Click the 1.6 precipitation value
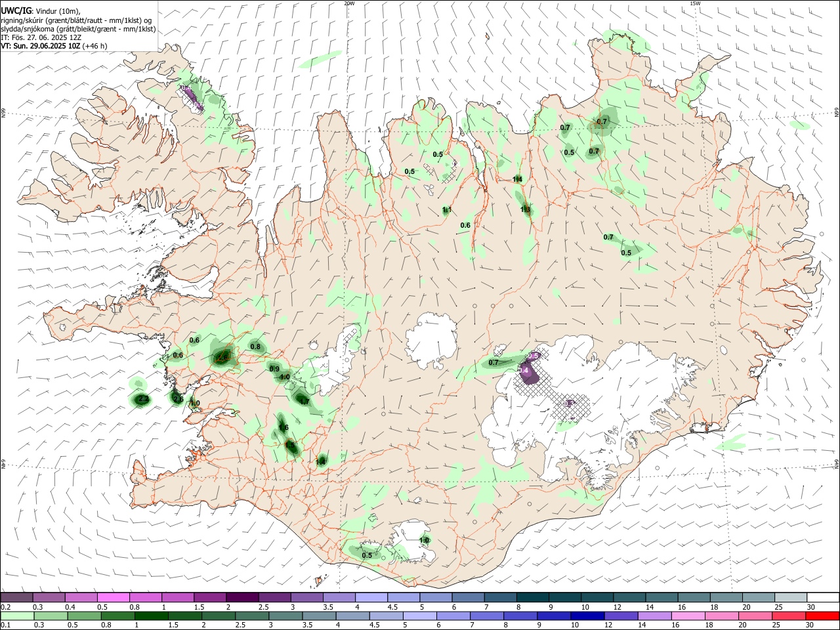The height and width of the screenshot is (630, 840). coord(283,427)
